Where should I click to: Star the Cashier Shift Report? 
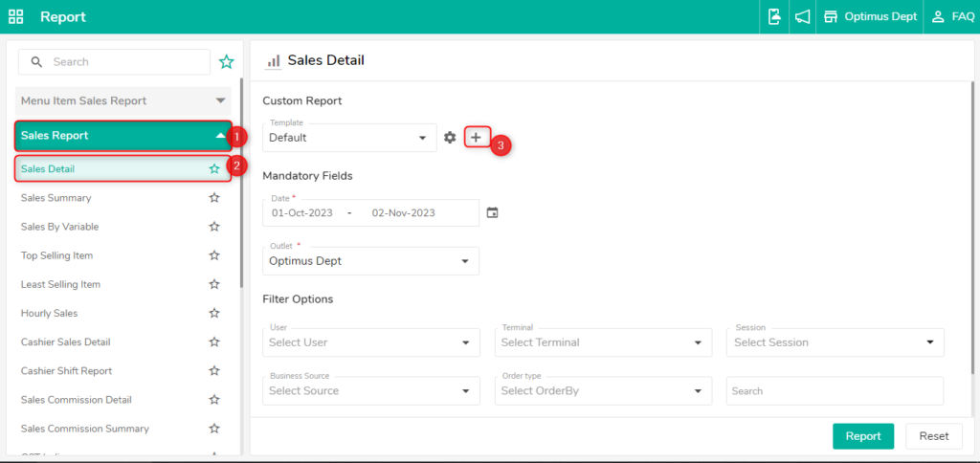pyautogui.click(x=214, y=370)
